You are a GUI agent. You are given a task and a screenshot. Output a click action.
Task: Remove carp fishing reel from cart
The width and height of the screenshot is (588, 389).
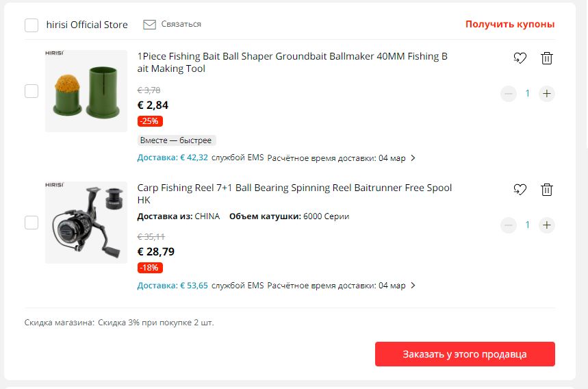546,190
